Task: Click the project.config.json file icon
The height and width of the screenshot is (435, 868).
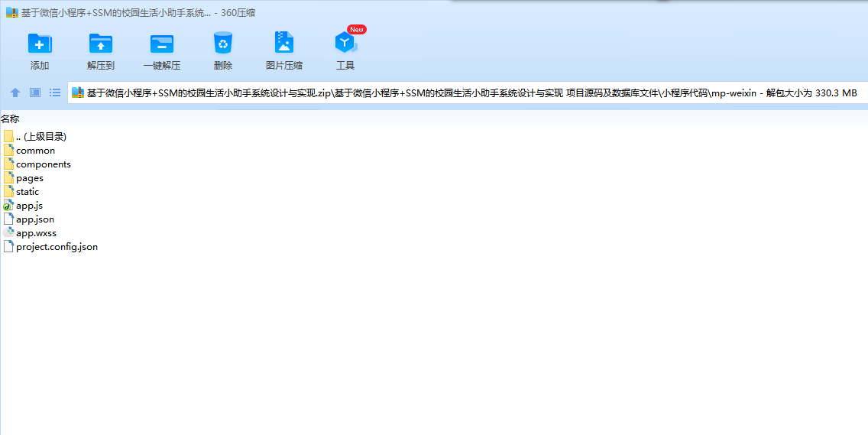Action: (x=8, y=247)
